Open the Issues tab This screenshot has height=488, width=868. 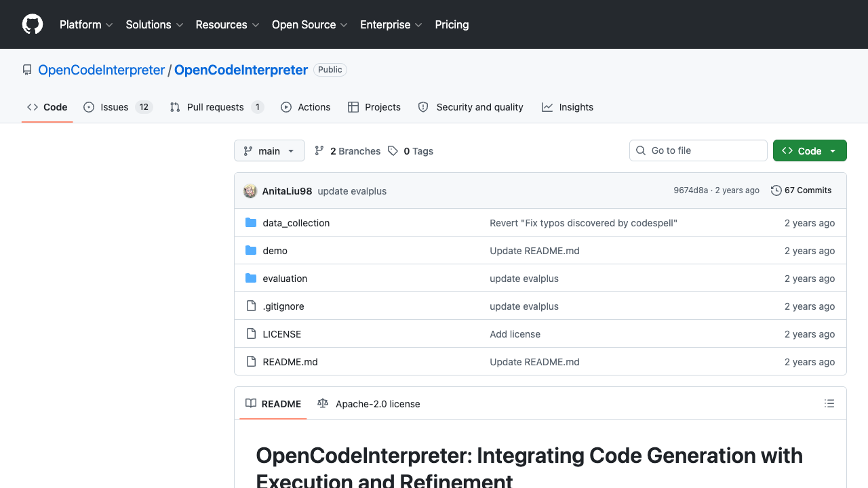118,107
